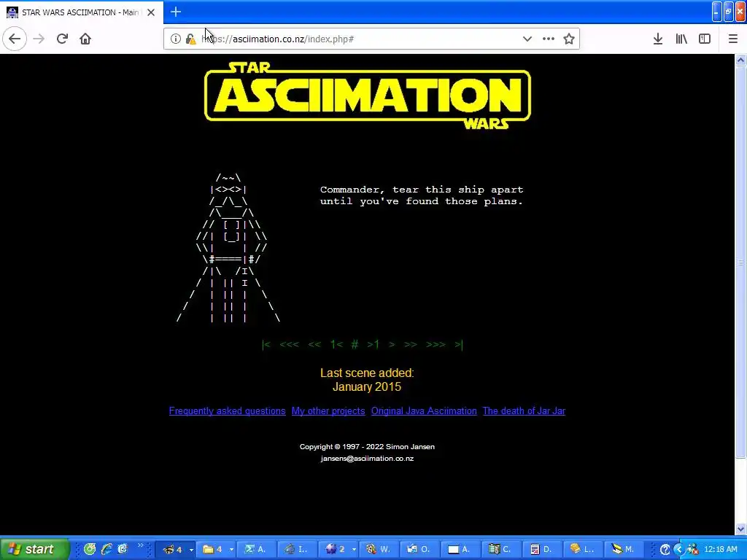The image size is (747, 560).
Task: Fastest forward with >>> control
Action: pos(436,344)
